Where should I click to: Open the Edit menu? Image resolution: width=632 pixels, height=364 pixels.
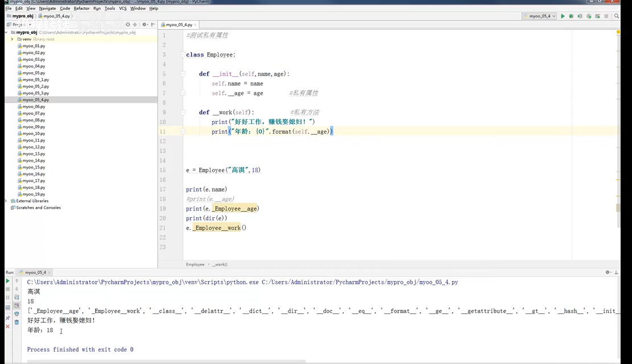[x=19, y=8]
